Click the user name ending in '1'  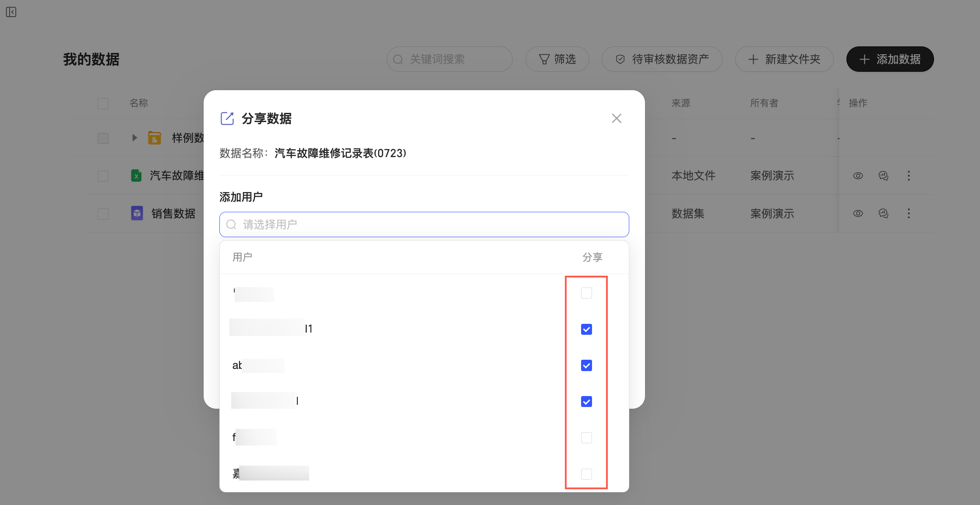pos(271,329)
